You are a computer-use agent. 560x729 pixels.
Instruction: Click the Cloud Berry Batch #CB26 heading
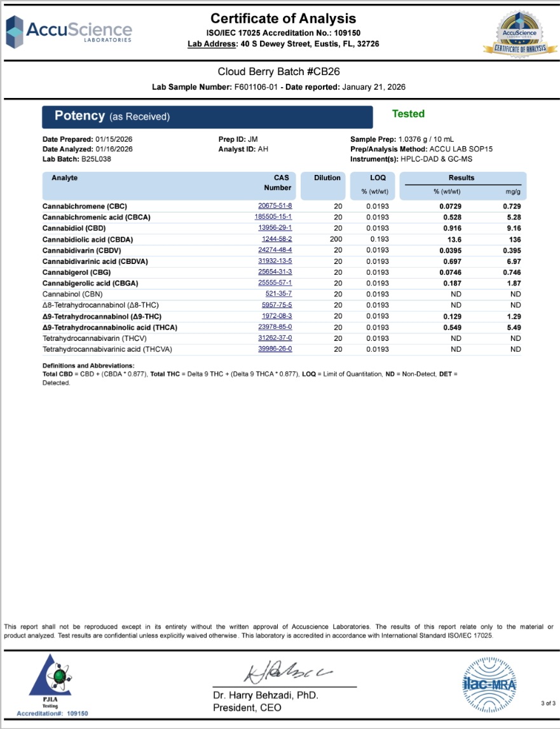tap(279, 72)
